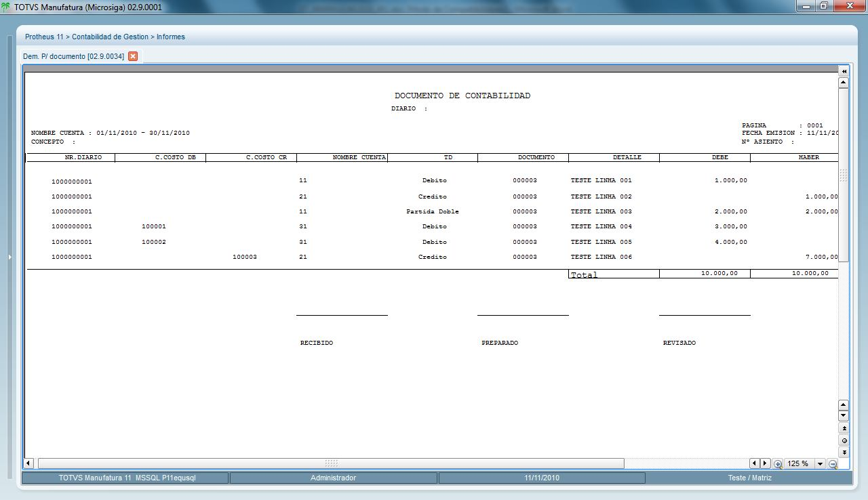The image size is (868, 500).
Task: Click horizontal scrollbar left arrow
Action: click(x=28, y=463)
